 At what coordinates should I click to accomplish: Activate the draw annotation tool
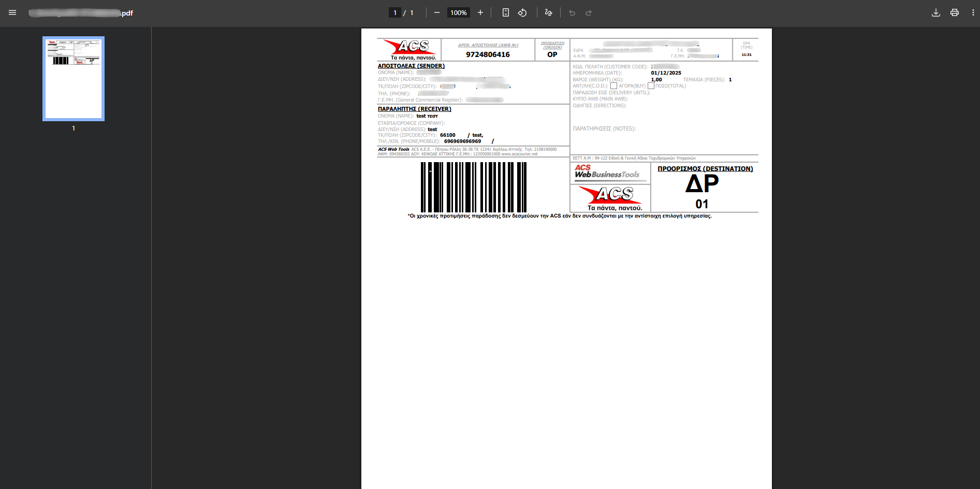click(549, 12)
